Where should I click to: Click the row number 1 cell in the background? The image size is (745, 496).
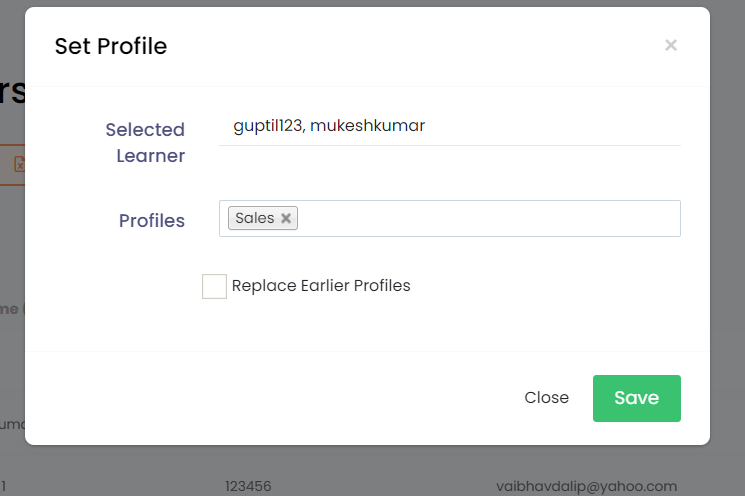pos(5,486)
